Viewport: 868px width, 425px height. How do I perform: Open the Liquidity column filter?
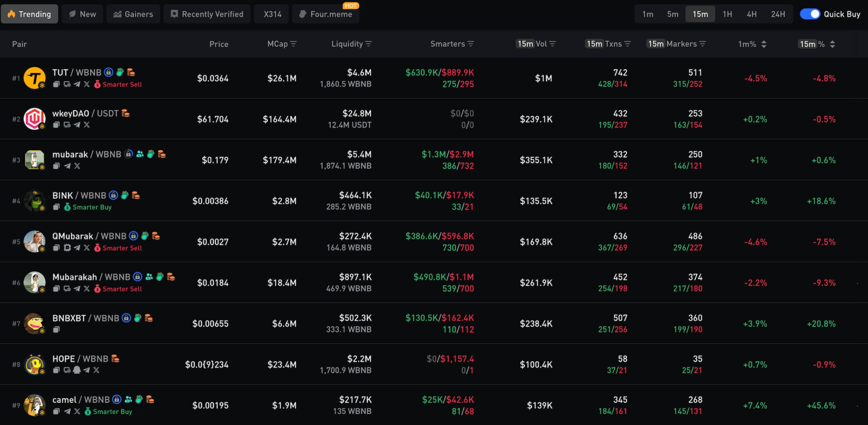click(x=369, y=44)
